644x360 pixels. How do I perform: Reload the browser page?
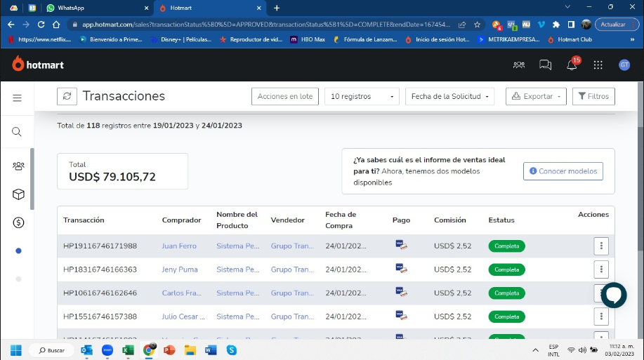click(x=41, y=25)
